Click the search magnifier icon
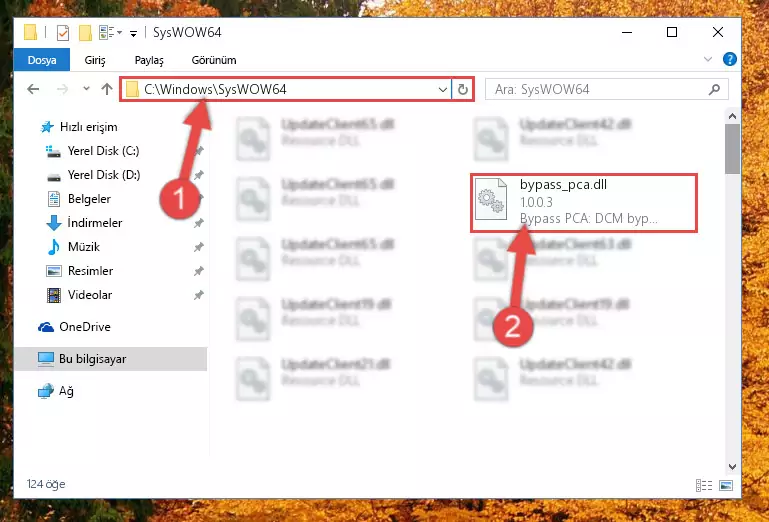Screen dimensions: 769x522 click(715, 89)
